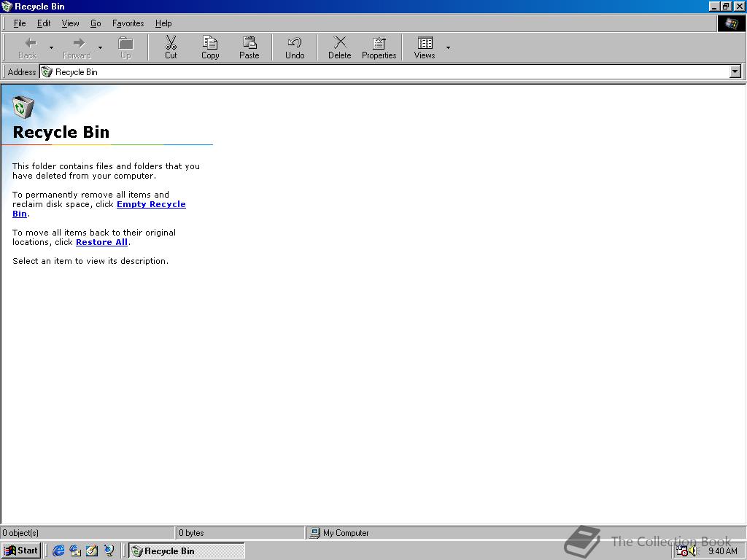Click the Recycle Bin taskbar button
This screenshot has width=747, height=560.
click(187, 551)
